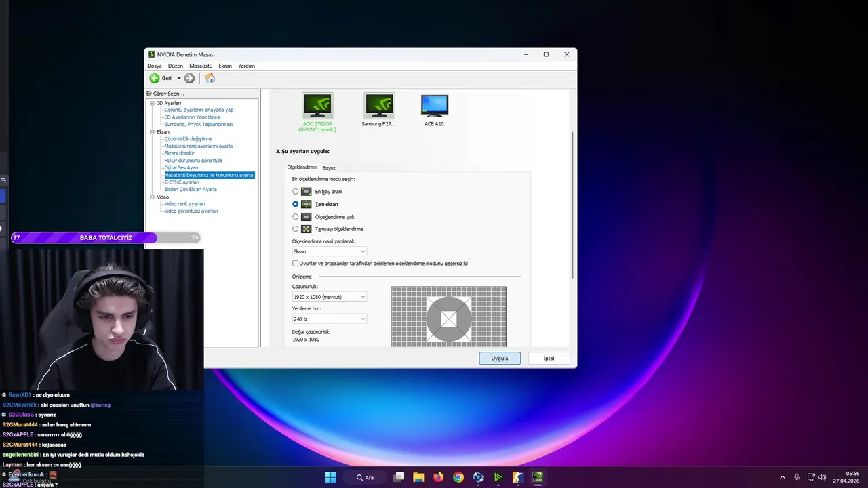
Task: Open 'HDCP durumunu görüntüle' task
Action: (x=193, y=161)
